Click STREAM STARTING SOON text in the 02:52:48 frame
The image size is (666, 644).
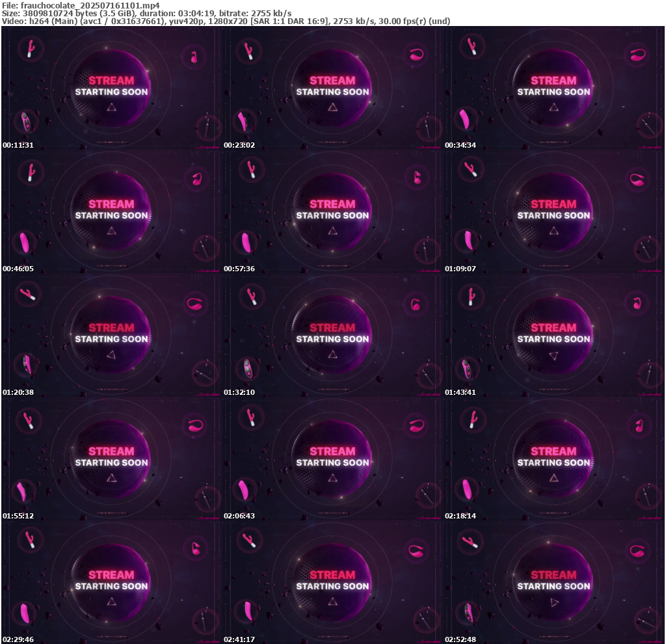(x=554, y=580)
